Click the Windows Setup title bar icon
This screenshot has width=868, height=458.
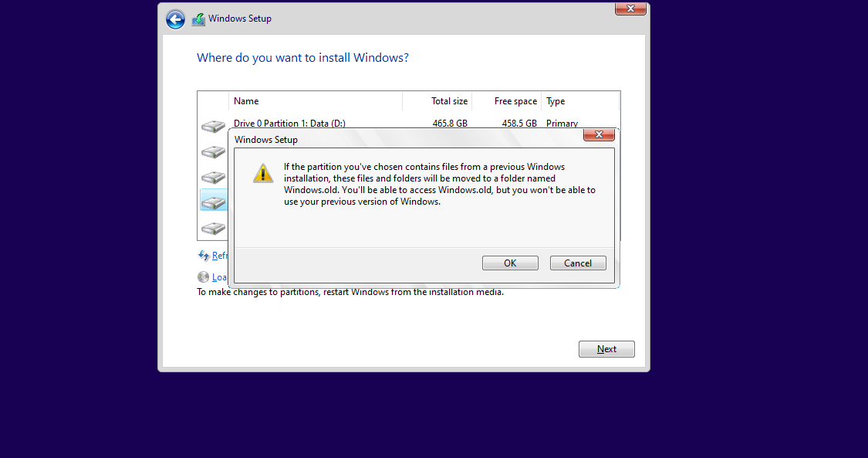pos(198,19)
